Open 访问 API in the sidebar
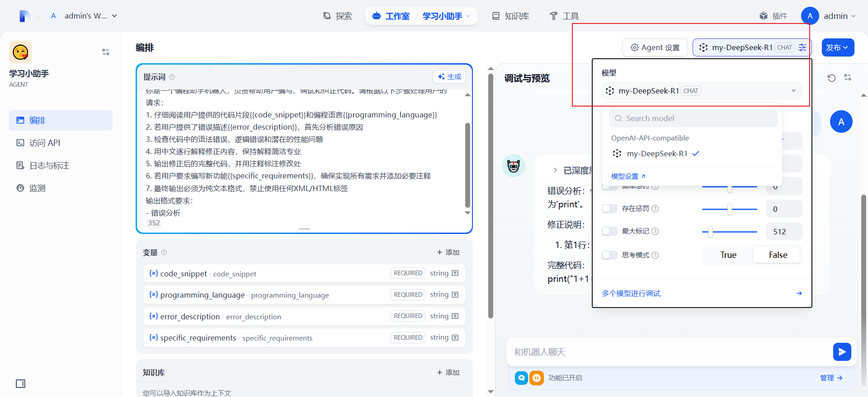Image resolution: width=868 pixels, height=397 pixels. click(61, 143)
